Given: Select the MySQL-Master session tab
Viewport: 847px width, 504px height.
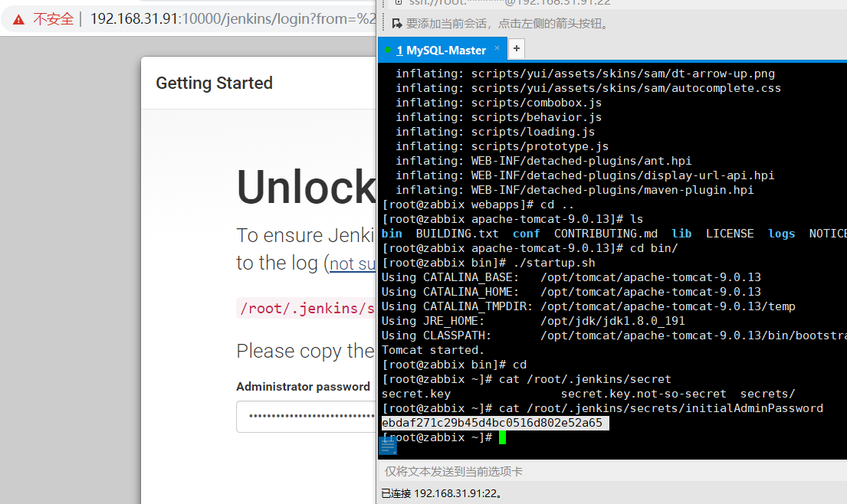Looking at the screenshot, I should click(442, 51).
